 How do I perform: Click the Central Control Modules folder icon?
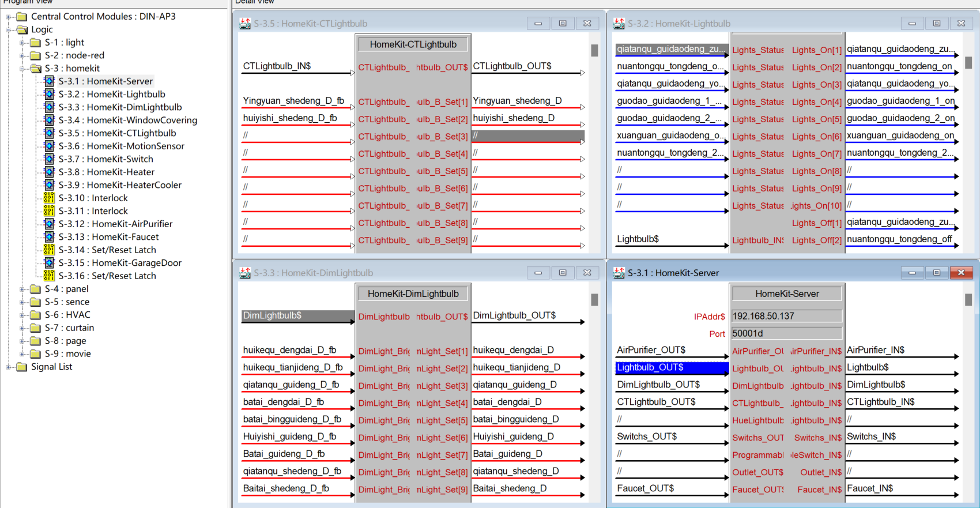coord(22,16)
